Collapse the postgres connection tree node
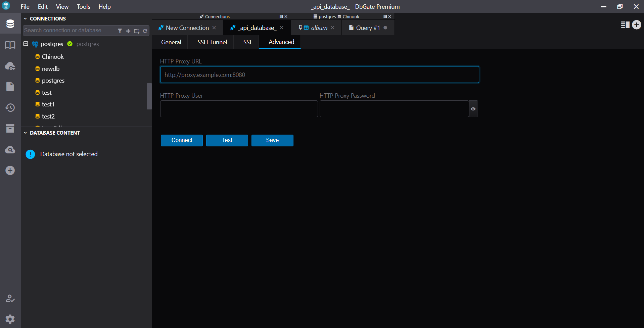644x328 pixels. coord(26,44)
